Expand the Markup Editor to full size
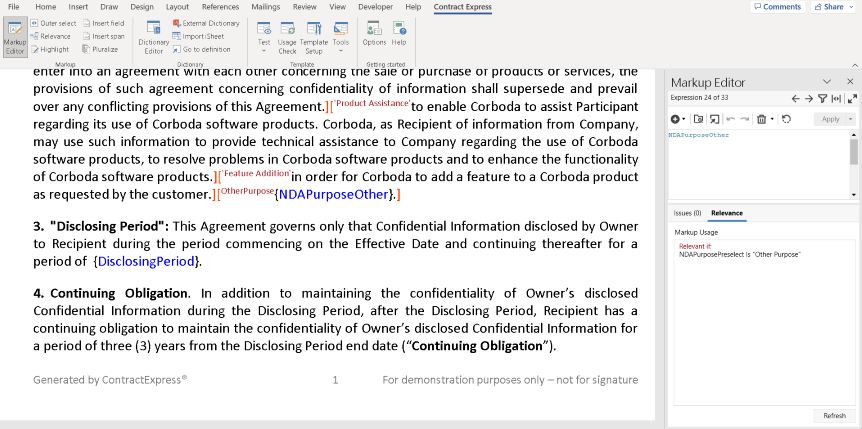Screen dimensions: 862x429 click(x=852, y=99)
